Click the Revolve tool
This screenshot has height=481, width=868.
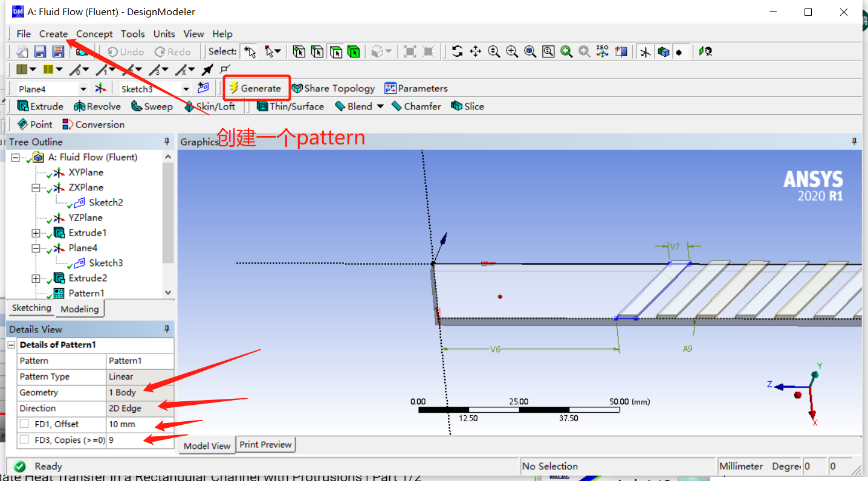pos(97,106)
